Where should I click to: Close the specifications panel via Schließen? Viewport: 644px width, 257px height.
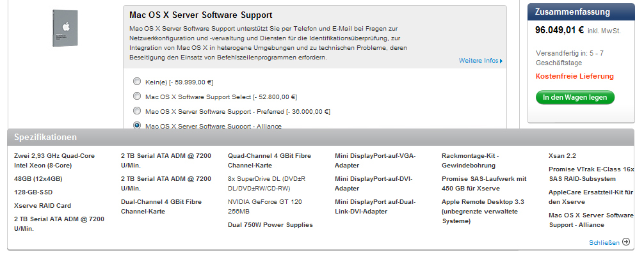[x=604, y=243]
